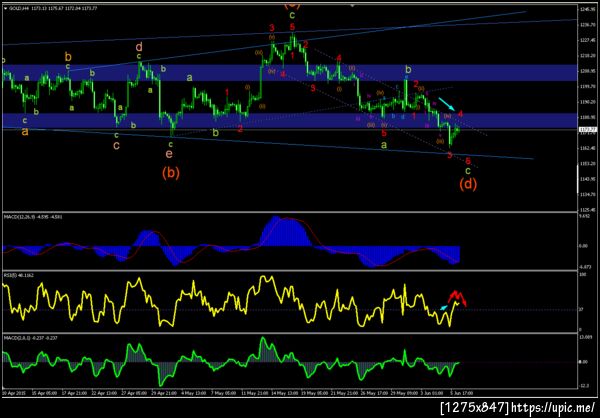Screen dimensions: 600x418
Task: Select the orange e wave label
Action: [169, 154]
